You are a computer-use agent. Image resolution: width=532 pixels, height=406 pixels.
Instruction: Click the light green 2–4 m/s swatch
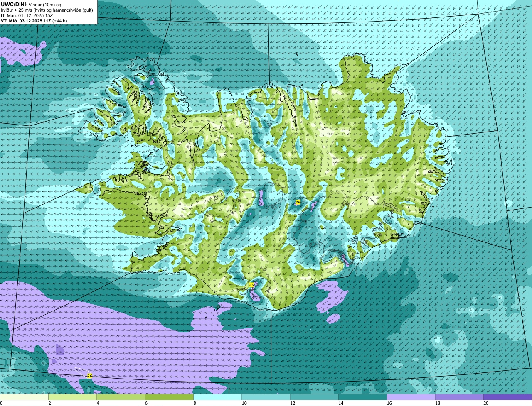pyautogui.click(x=73, y=397)
